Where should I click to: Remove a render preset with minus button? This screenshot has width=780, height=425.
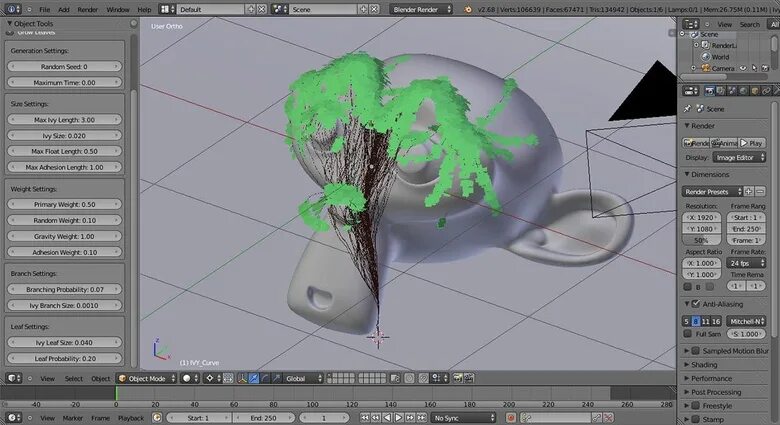point(760,192)
